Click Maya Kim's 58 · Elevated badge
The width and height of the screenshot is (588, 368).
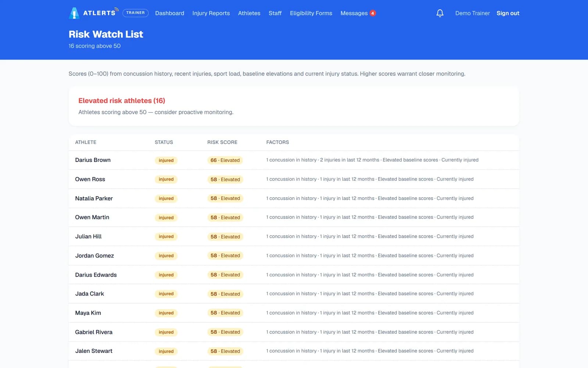click(225, 313)
